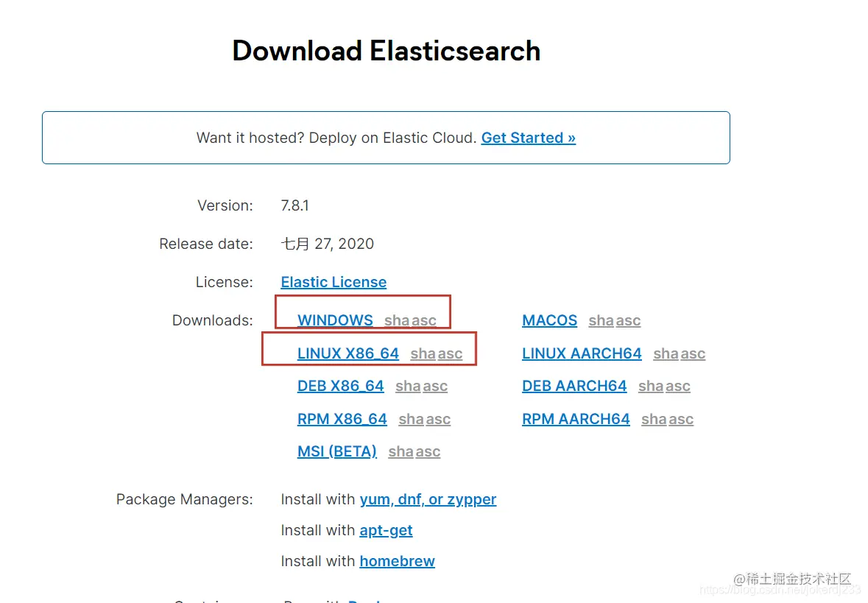
Task: Open the yum, dnf, or zypper instructions
Action: [428, 499]
